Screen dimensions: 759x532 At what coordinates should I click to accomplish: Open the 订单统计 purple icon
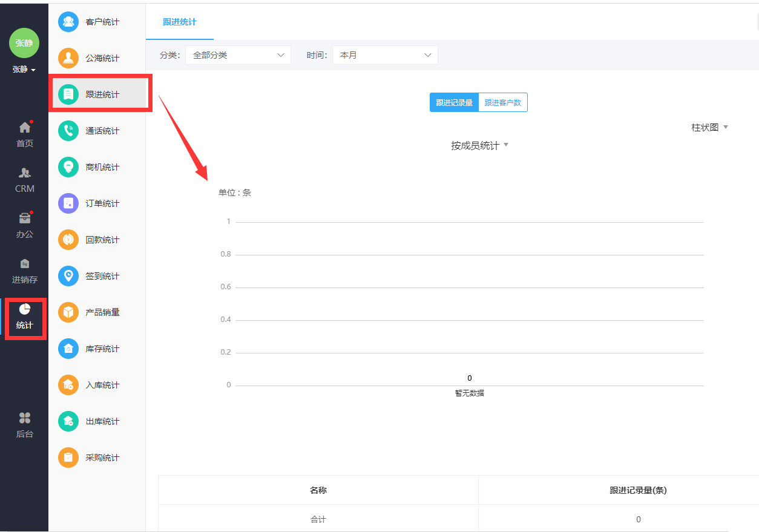coord(68,203)
